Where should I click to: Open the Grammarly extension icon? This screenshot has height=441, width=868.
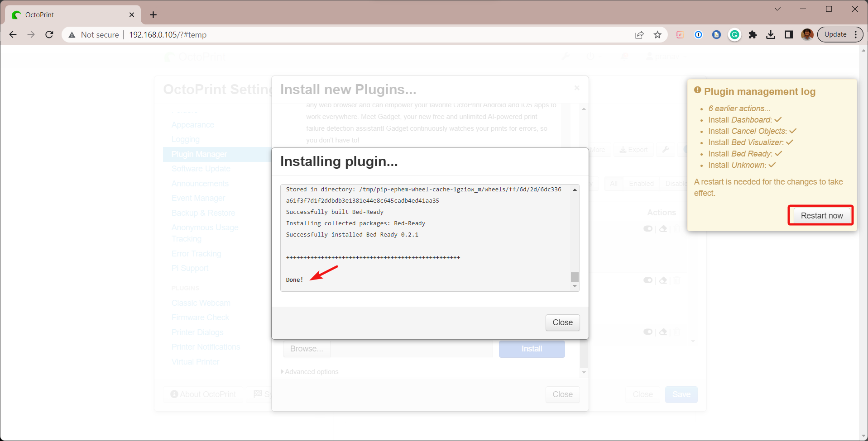(734, 35)
